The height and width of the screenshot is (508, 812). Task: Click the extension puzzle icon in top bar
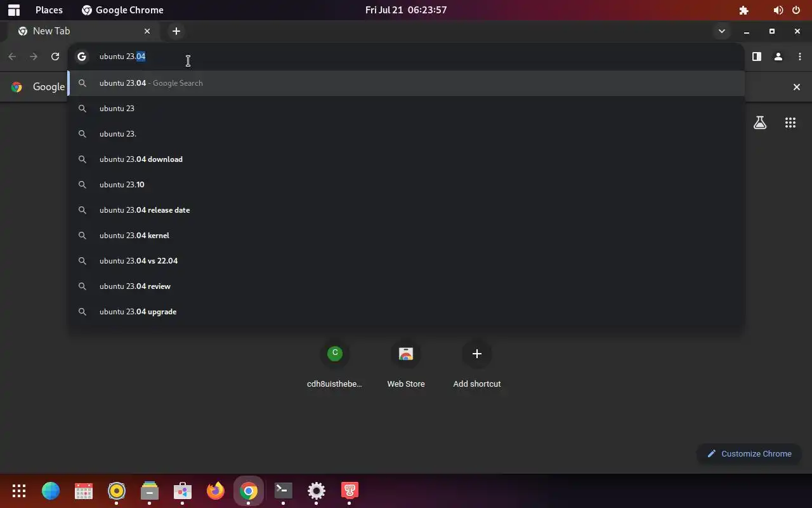click(x=744, y=10)
